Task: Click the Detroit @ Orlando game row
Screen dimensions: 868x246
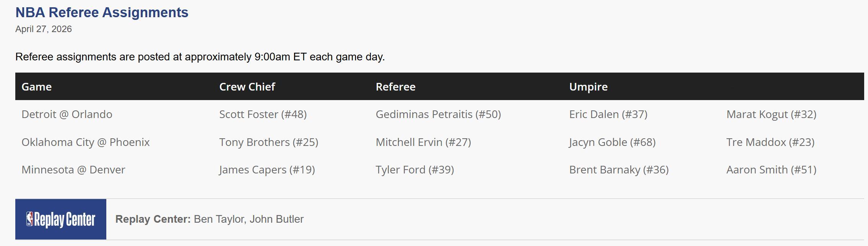Action: click(67, 114)
